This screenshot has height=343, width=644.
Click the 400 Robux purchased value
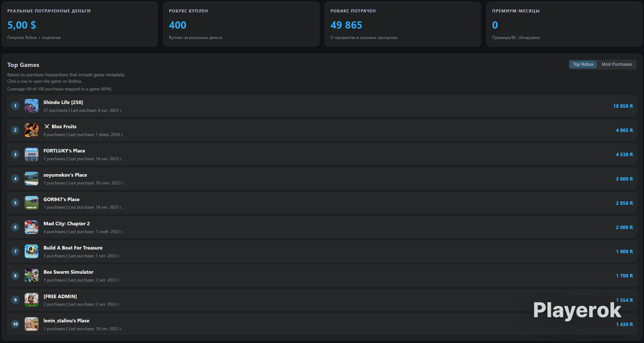pyautogui.click(x=178, y=25)
